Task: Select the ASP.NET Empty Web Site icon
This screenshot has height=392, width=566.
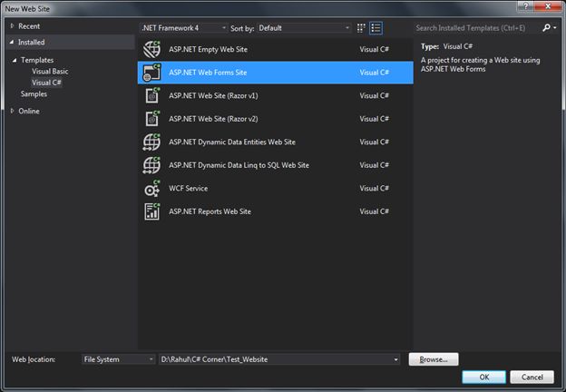Action: 151,49
